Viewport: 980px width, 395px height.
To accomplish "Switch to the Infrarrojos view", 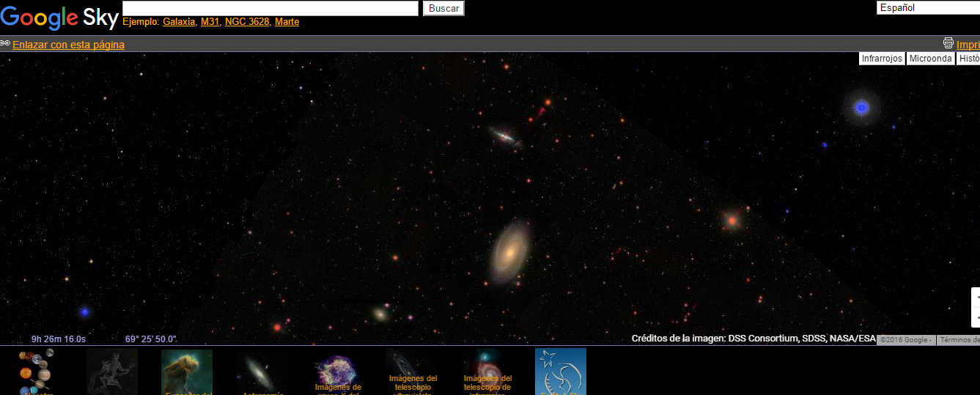I will click(x=882, y=59).
